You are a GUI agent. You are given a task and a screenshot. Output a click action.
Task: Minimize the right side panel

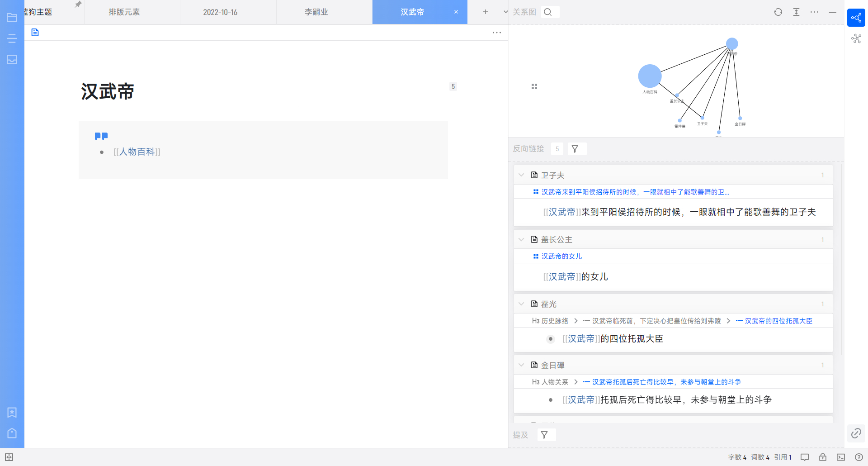832,12
